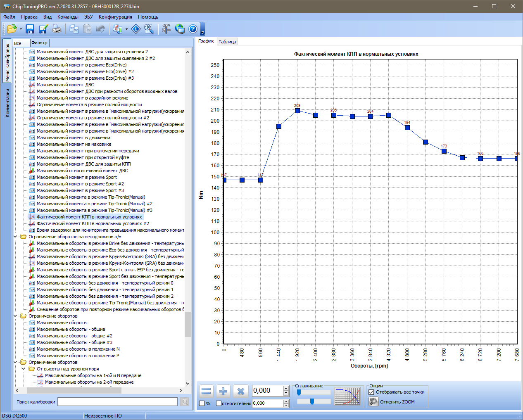Click the plus add-value button
This screenshot has width=523, height=420.
[223, 391]
